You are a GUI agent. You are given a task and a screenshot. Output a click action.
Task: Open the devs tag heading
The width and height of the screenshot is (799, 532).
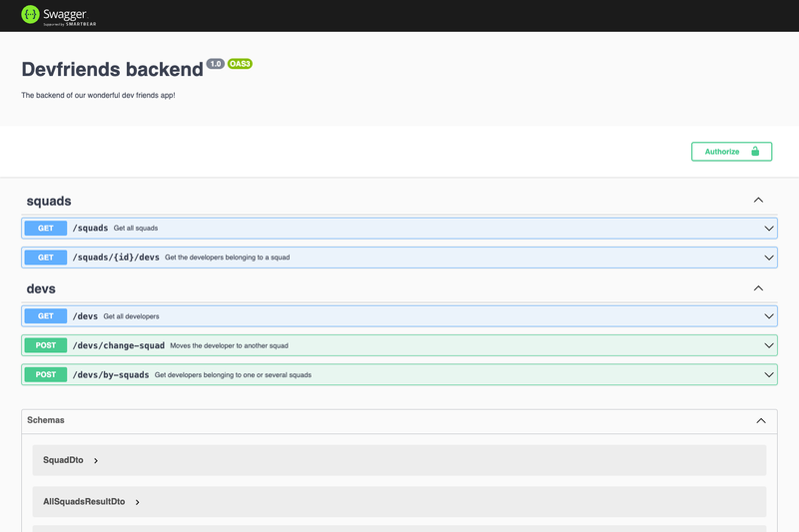(41, 288)
